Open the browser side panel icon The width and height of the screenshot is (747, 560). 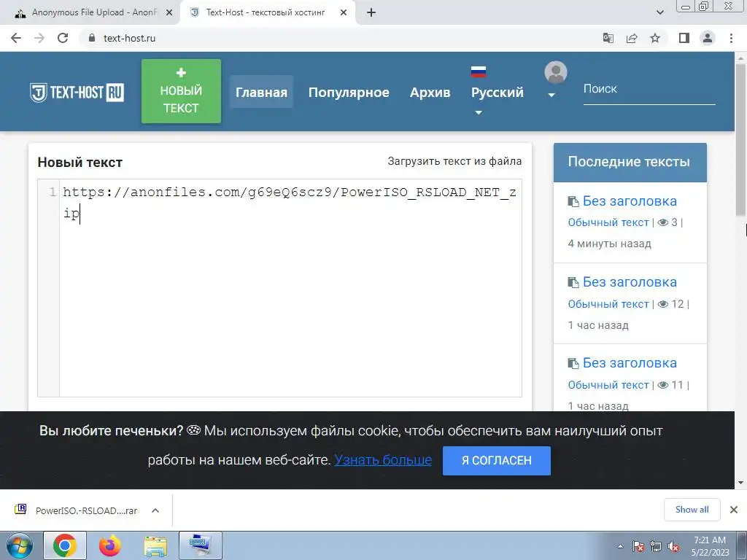(684, 38)
